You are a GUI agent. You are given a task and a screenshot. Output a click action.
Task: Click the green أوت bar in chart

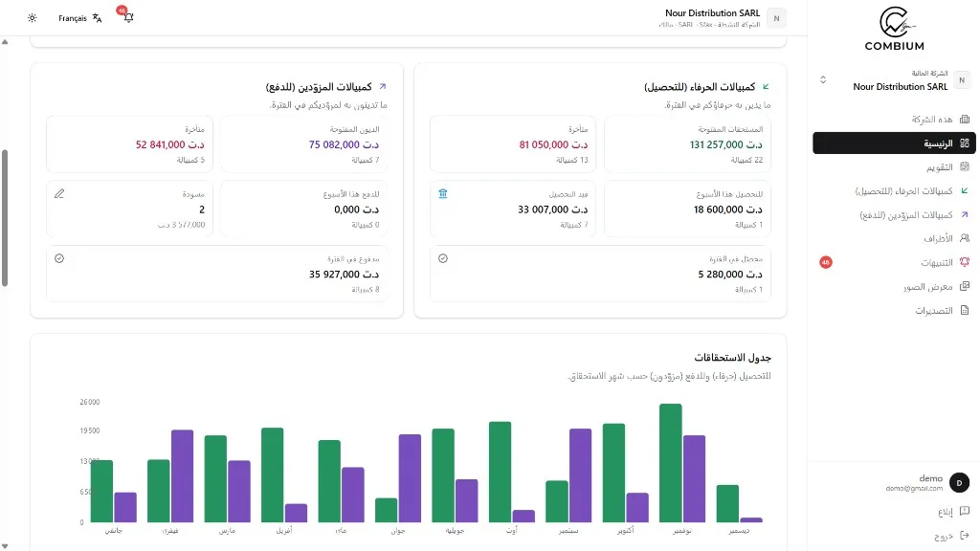point(500,472)
